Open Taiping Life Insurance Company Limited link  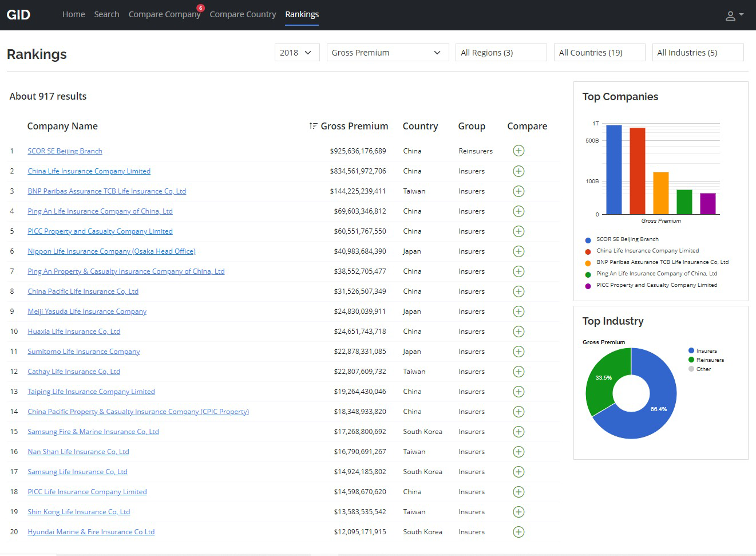tap(91, 392)
